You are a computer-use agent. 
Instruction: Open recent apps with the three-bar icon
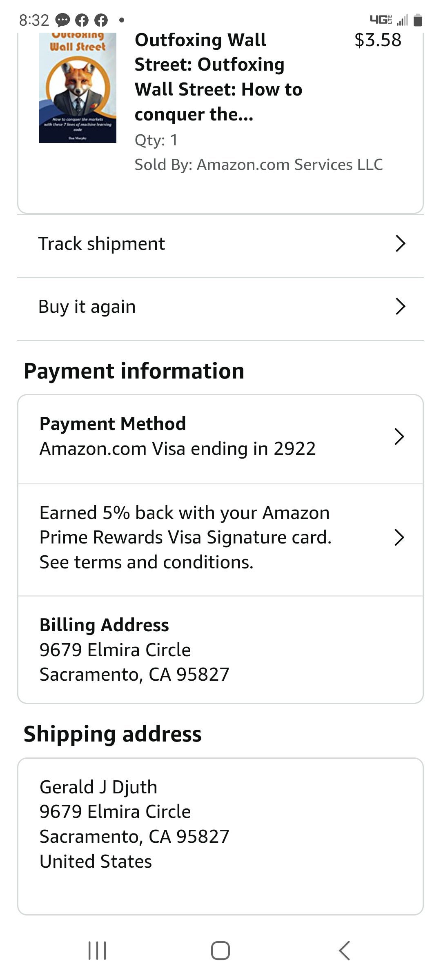(x=97, y=951)
